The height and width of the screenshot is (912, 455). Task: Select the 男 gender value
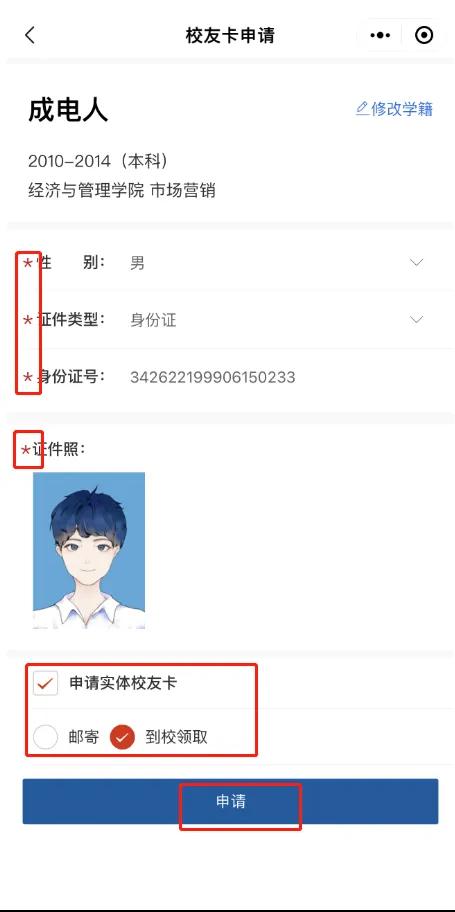[137, 263]
